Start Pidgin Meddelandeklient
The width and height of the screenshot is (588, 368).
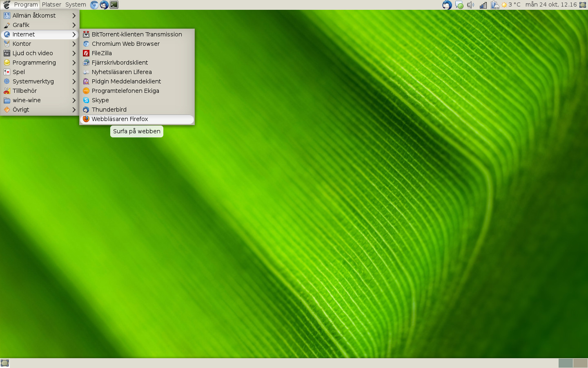137,81
